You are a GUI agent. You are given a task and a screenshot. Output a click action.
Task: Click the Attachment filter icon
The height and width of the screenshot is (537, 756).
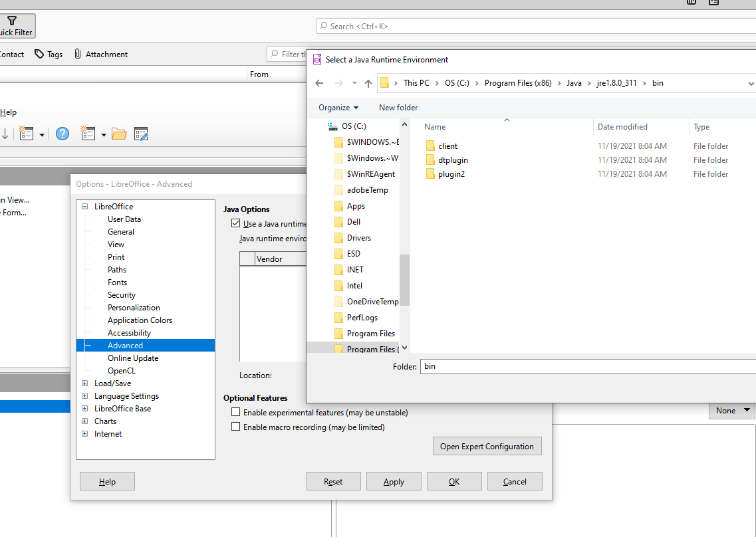(x=77, y=54)
